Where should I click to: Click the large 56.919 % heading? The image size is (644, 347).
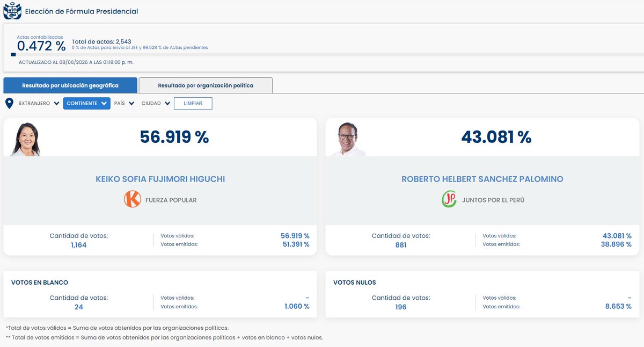point(174,137)
